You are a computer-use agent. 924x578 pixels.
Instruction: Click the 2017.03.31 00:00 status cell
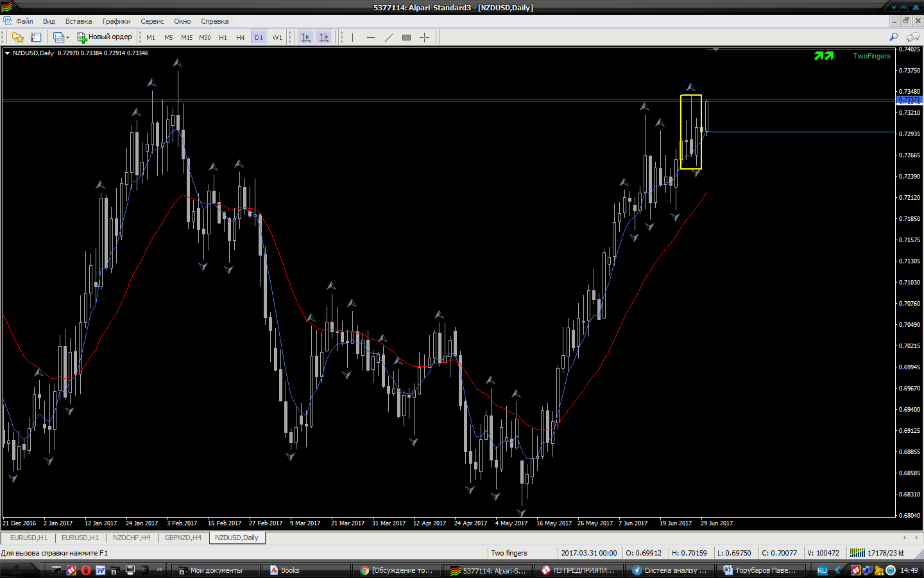[x=588, y=553]
